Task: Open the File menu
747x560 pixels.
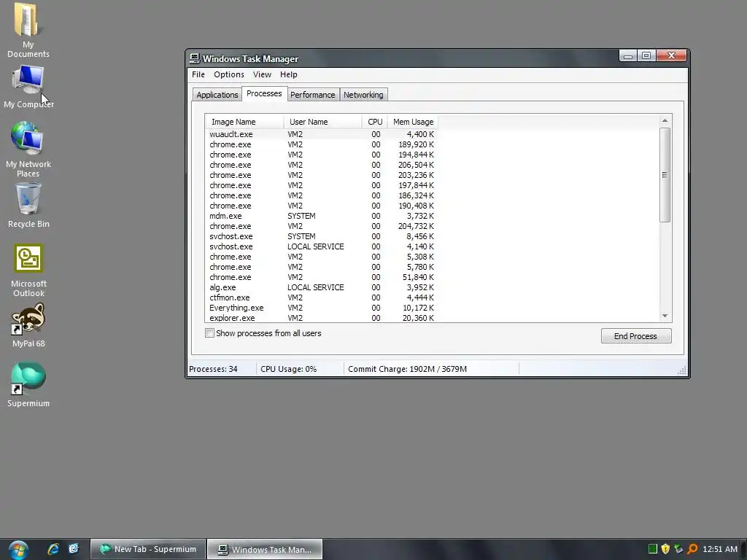Action: (x=198, y=74)
